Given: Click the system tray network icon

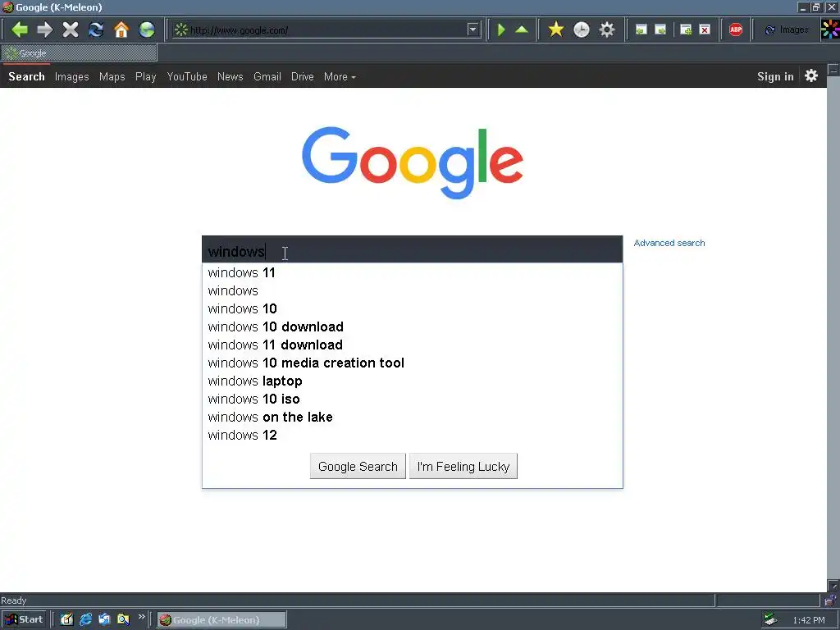Looking at the screenshot, I should (771, 619).
